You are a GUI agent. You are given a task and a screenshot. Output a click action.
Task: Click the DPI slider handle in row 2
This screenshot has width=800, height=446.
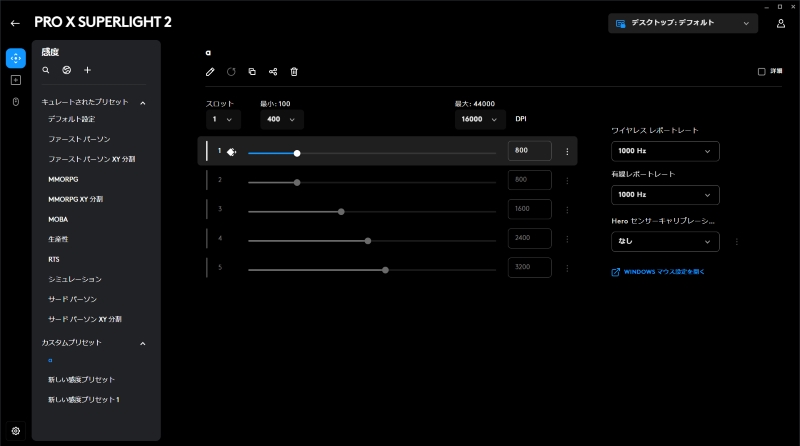[x=297, y=183]
